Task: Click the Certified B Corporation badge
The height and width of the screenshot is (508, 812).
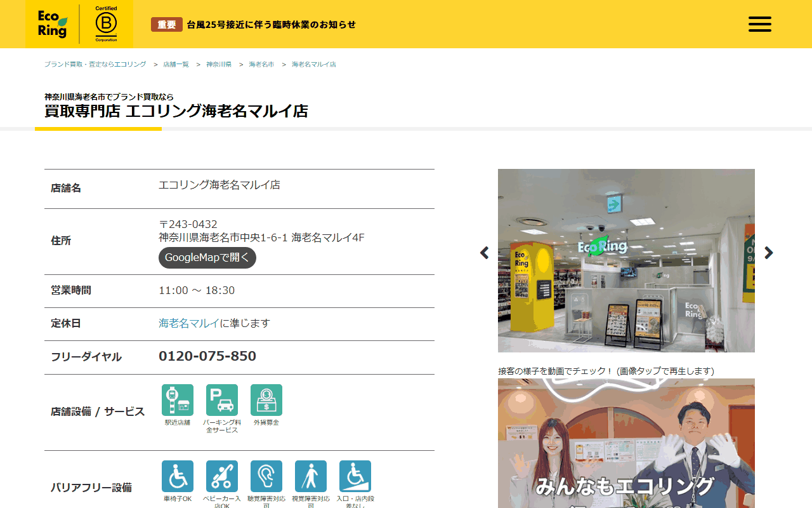Action: pos(106,24)
